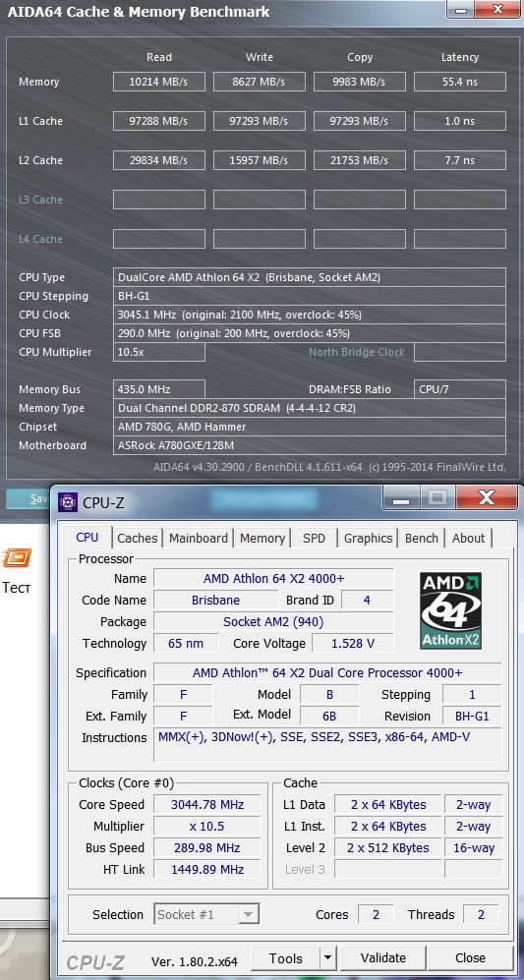Screen dimensions: 524x980
Task: Click Memory Type DDR2-870 SDRAM field
Action: coord(310,408)
